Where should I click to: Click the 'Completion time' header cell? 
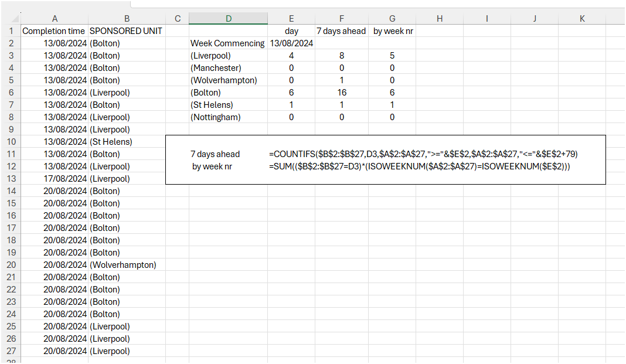coord(55,30)
